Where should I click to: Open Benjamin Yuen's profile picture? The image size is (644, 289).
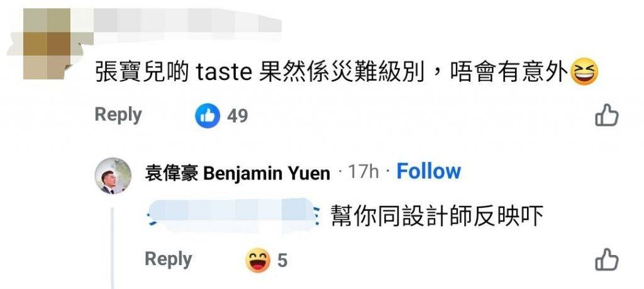point(113,176)
